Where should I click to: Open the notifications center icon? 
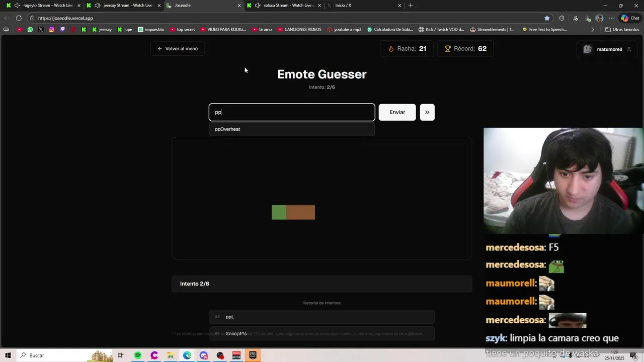[x=634, y=355]
